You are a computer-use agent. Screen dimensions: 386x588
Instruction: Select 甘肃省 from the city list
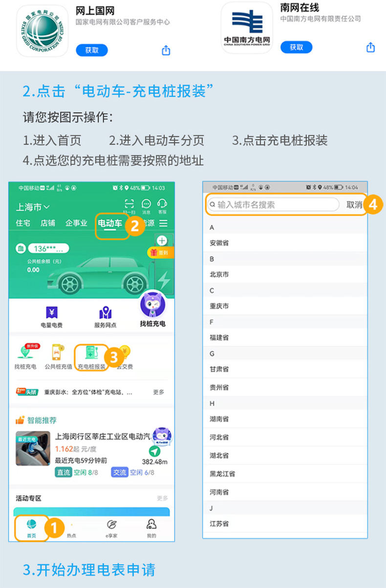coord(285,369)
